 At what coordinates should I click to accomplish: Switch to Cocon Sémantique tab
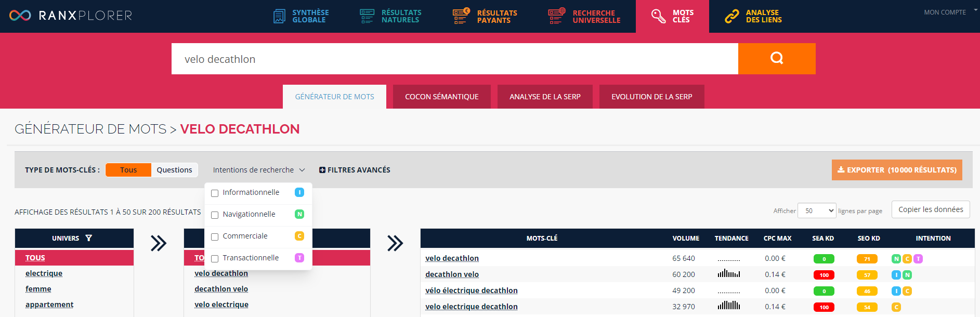[x=442, y=97]
